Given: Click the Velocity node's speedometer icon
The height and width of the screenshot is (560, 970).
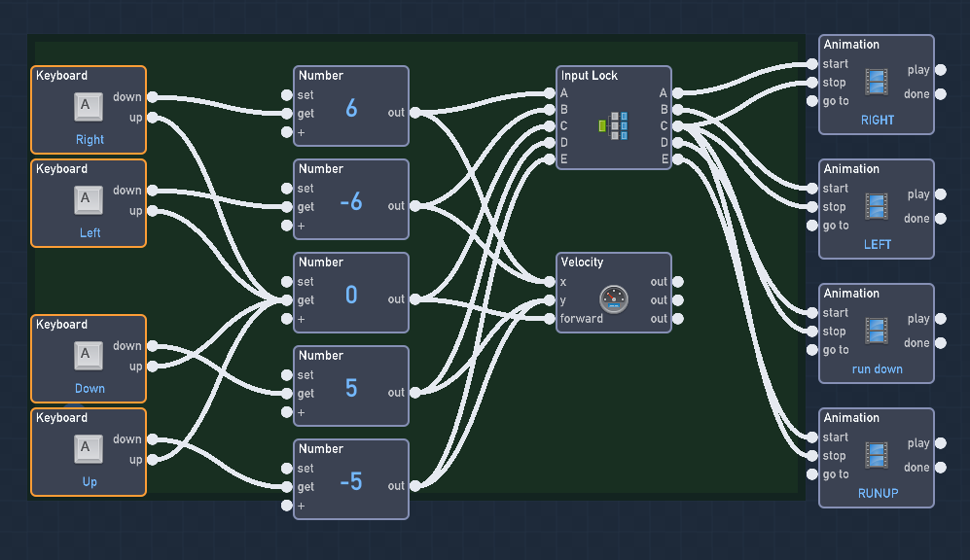Looking at the screenshot, I should [x=614, y=299].
